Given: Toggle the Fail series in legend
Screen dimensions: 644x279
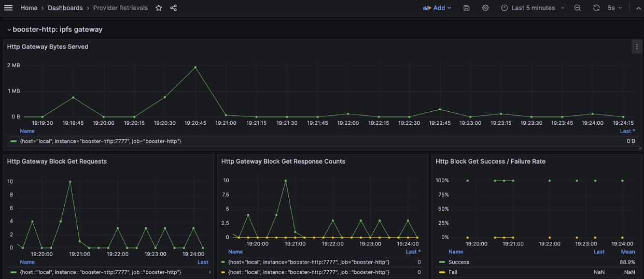Looking at the screenshot, I should click(x=453, y=272).
